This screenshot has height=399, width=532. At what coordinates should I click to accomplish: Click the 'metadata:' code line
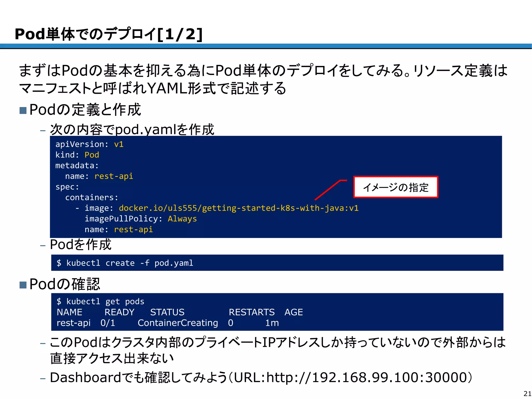[77, 165]
